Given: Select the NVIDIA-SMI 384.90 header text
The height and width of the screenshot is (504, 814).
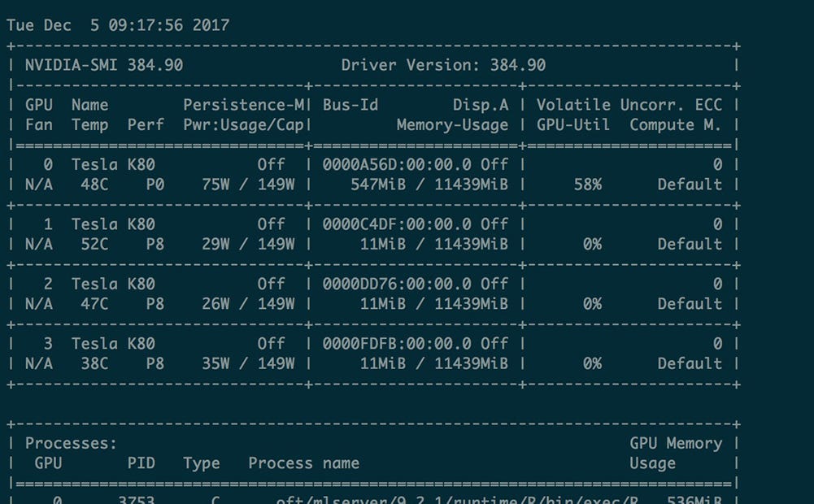Looking at the screenshot, I should coord(104,65).
